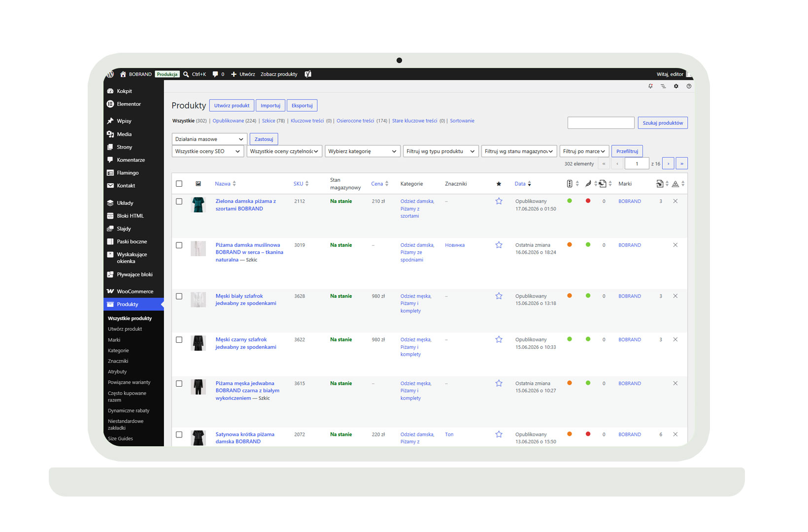Click the stacked lines icon beside the bell
This screenshot has width=808, height=532.
pos(663,86)
